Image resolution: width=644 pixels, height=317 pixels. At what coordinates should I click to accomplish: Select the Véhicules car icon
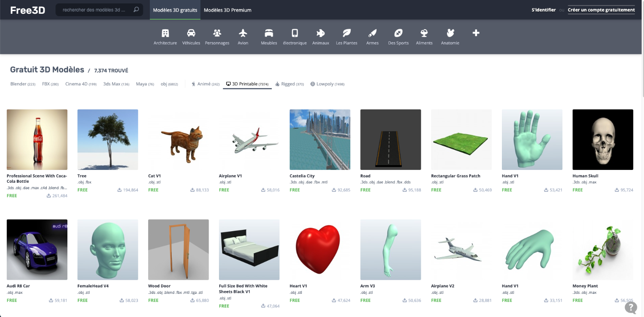click(191, 33)
